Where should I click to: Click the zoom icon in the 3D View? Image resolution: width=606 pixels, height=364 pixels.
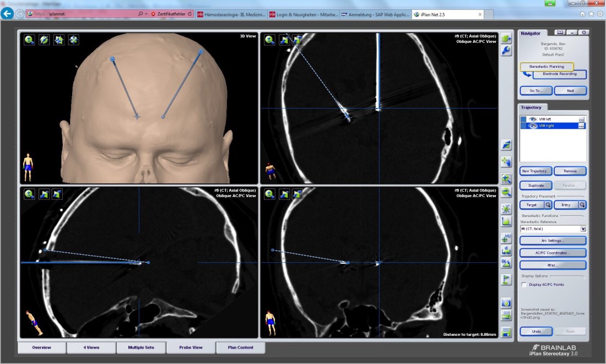point(29,40)
